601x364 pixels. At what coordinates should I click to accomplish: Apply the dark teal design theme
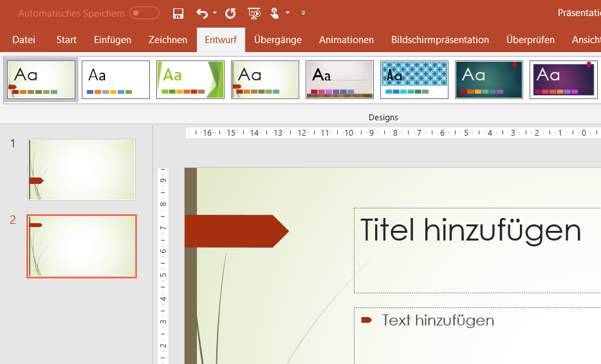coord(489,80)
